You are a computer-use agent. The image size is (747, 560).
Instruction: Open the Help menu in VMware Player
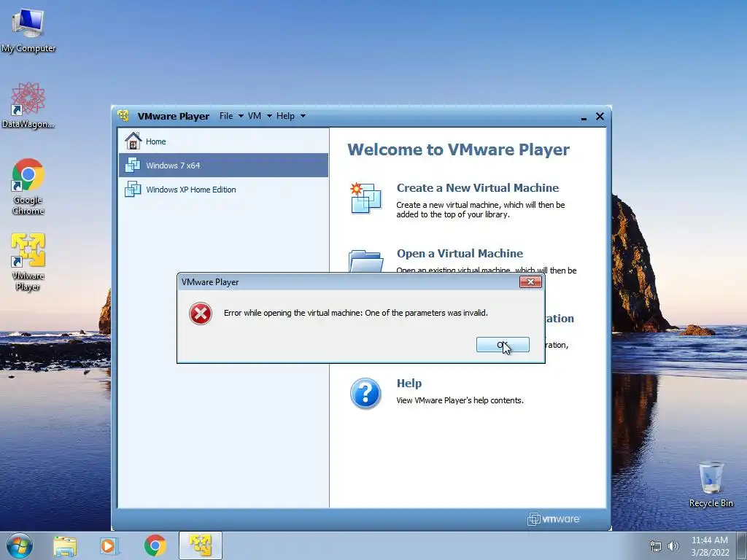click(x=285, y=116)
